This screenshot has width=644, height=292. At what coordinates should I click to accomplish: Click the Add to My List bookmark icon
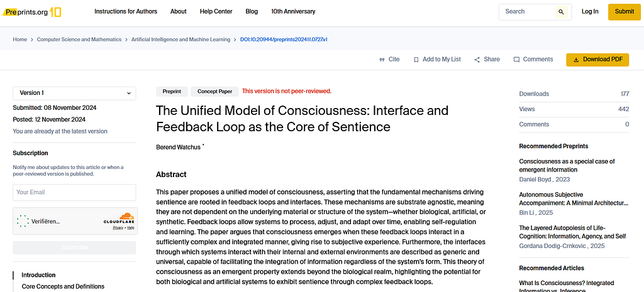coord(416,60)
